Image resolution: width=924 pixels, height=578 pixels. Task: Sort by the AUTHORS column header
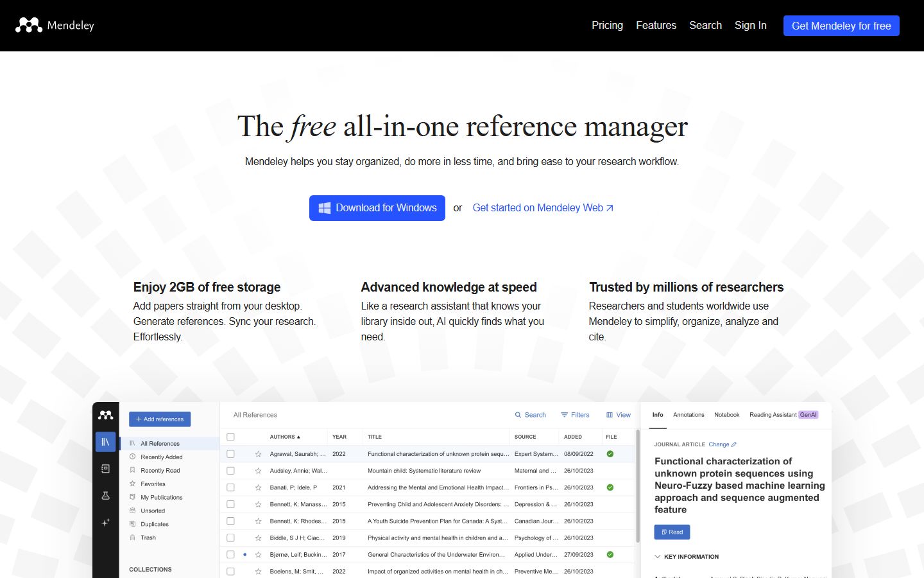(x=285, y=437)
